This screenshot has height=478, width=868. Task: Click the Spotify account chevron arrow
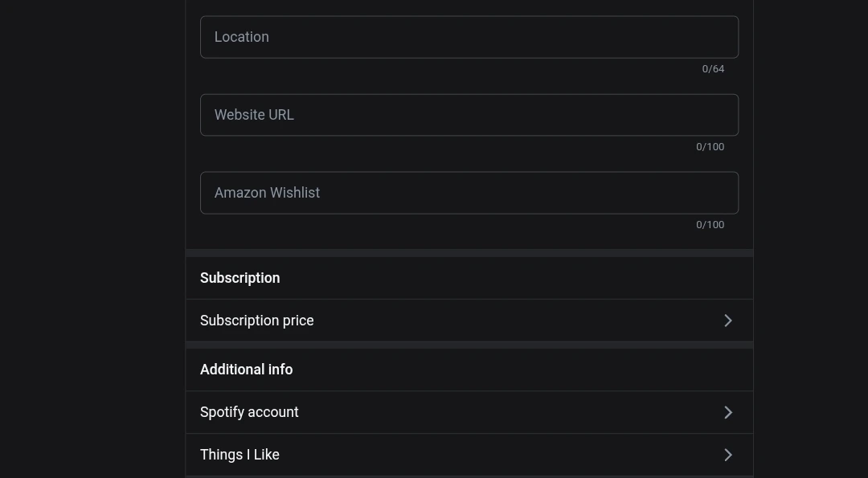[727, 412]
